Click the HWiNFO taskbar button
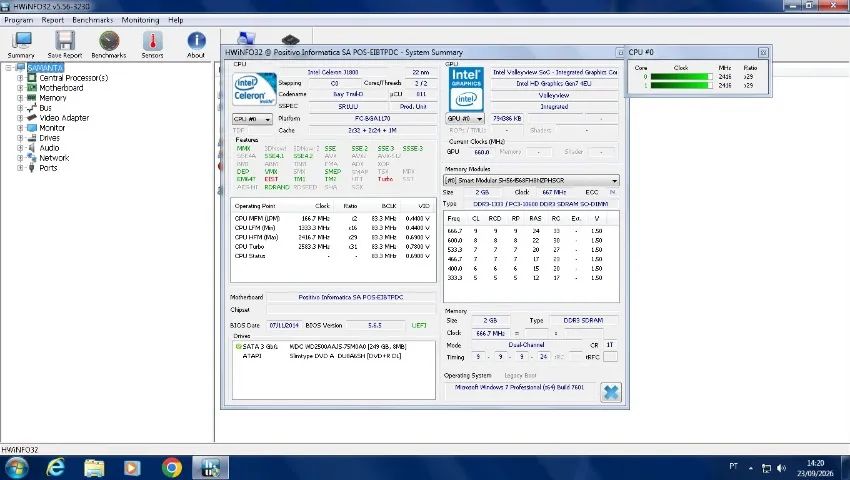This screenshot has width=850, height=480. (x=210, y=468)
